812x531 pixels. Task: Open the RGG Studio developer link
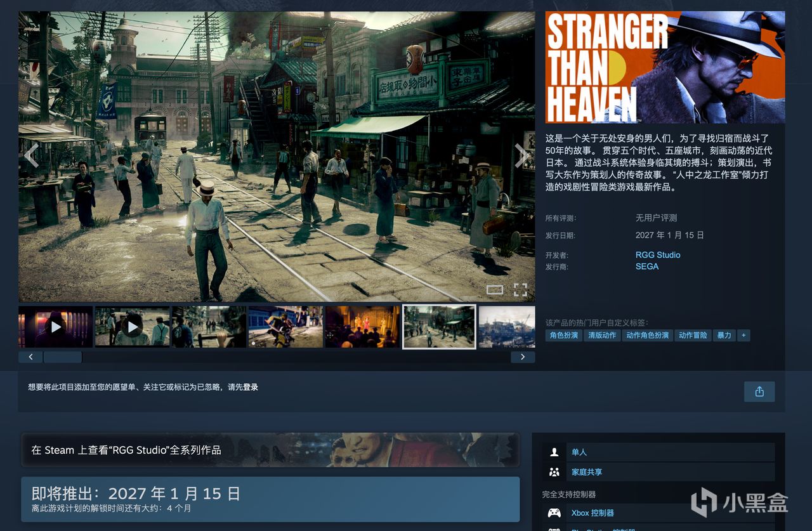tap(658, 255)
